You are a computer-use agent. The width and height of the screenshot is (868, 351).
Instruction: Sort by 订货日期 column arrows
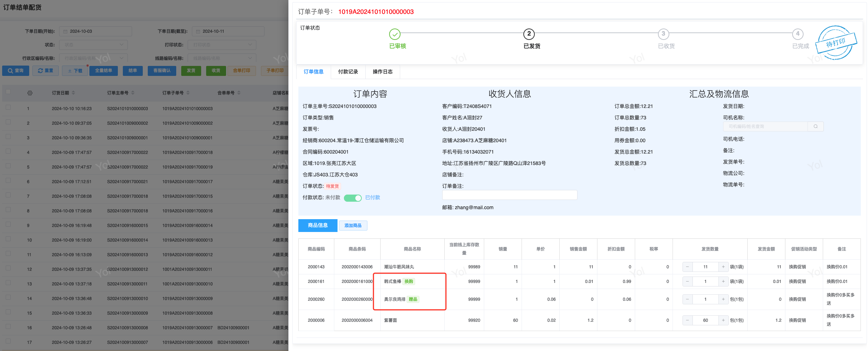73,93
